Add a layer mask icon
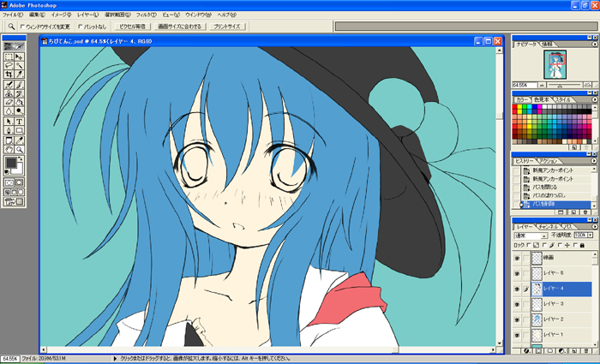The width and height of the screenshot is (600, 364). click(x=539, y=350)
